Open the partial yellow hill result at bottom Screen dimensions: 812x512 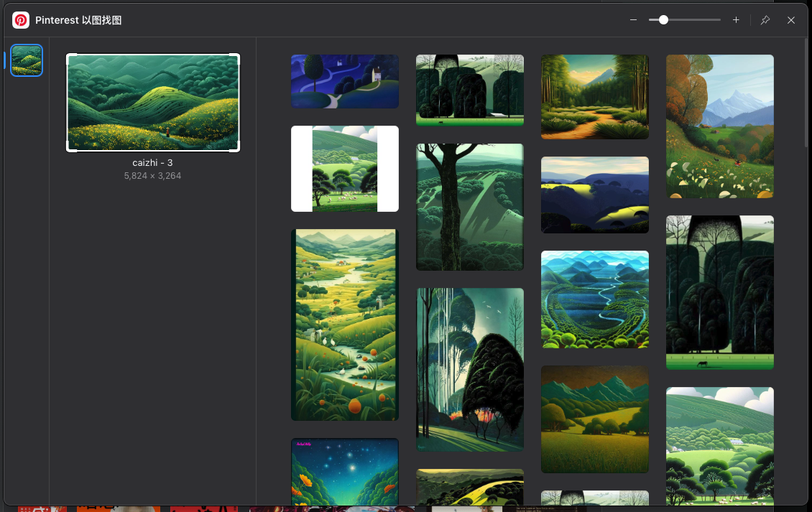pos(470,487)
